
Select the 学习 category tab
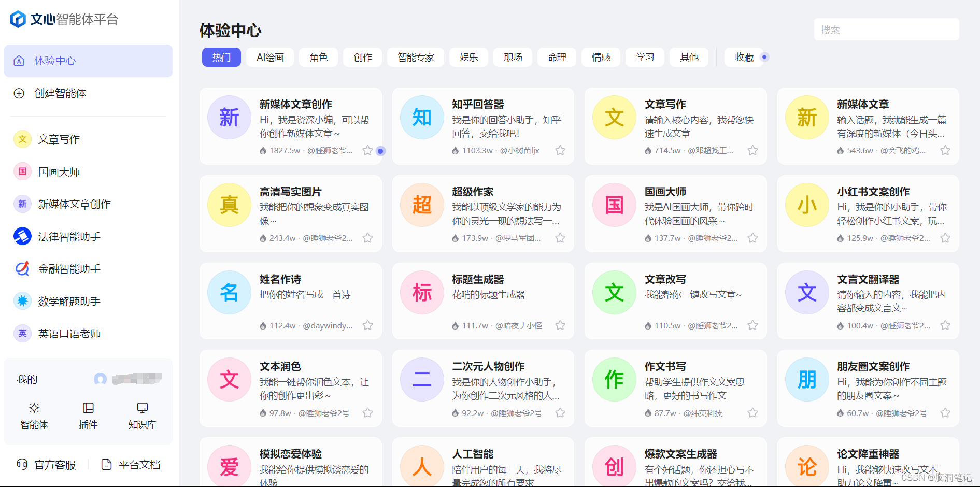click(645, 58)
